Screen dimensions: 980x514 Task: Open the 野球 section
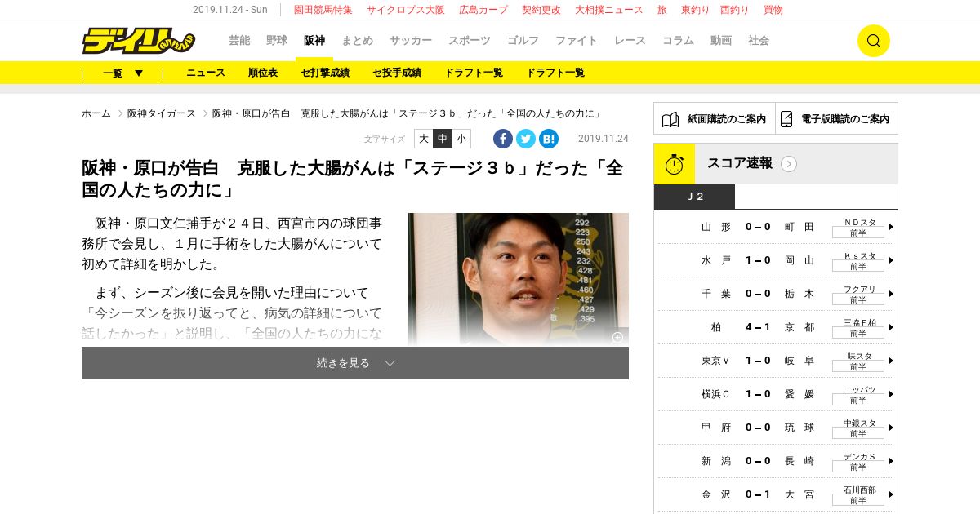point(277,40)
